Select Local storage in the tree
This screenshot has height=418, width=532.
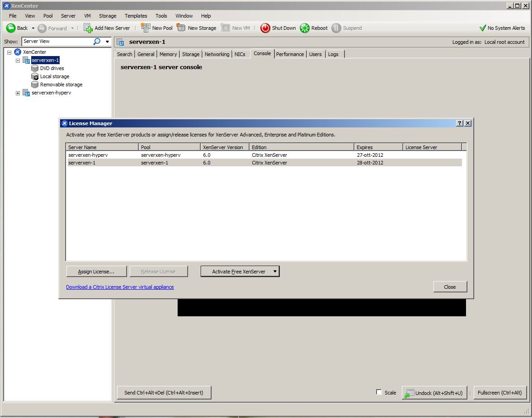click(55, 76)
